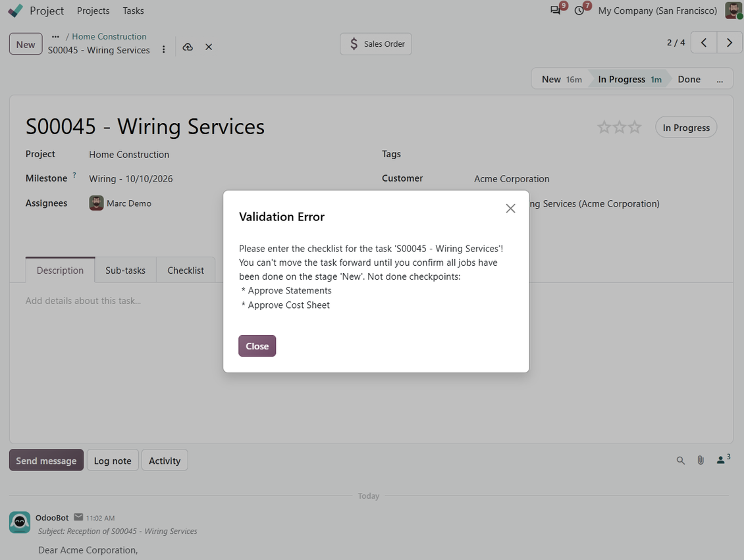Screen dimensions: 744x560
Task: Select the In Progress stage in status bar
Action: coord(629,79)
